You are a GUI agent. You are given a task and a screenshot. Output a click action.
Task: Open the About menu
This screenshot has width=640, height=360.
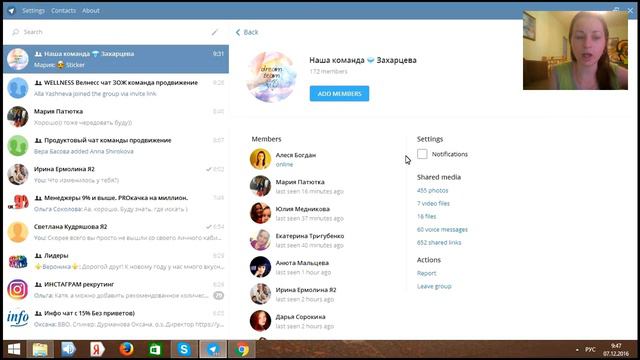click(91, 11)
